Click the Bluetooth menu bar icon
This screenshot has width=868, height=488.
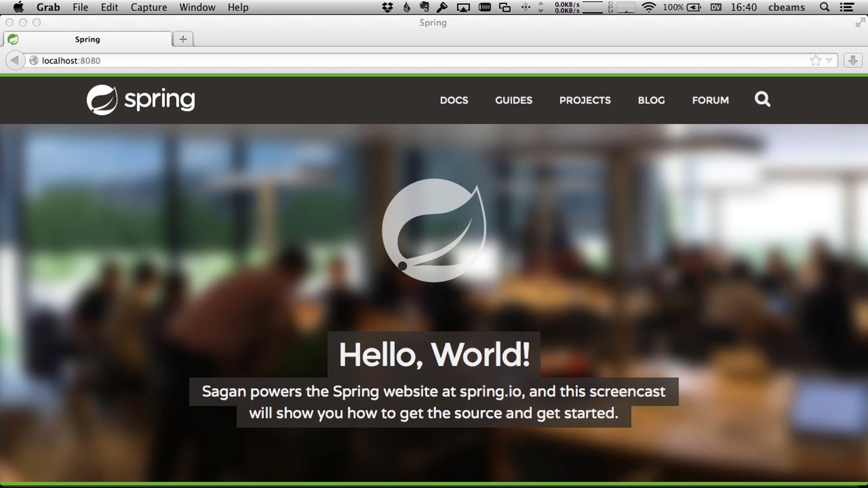tap(526, 7)
